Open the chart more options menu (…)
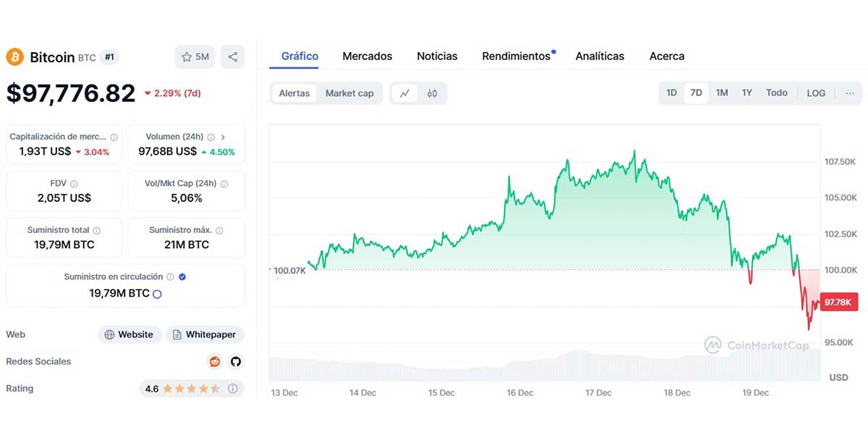The height and width of the screenshot is (434, 868). pos(849,93)
